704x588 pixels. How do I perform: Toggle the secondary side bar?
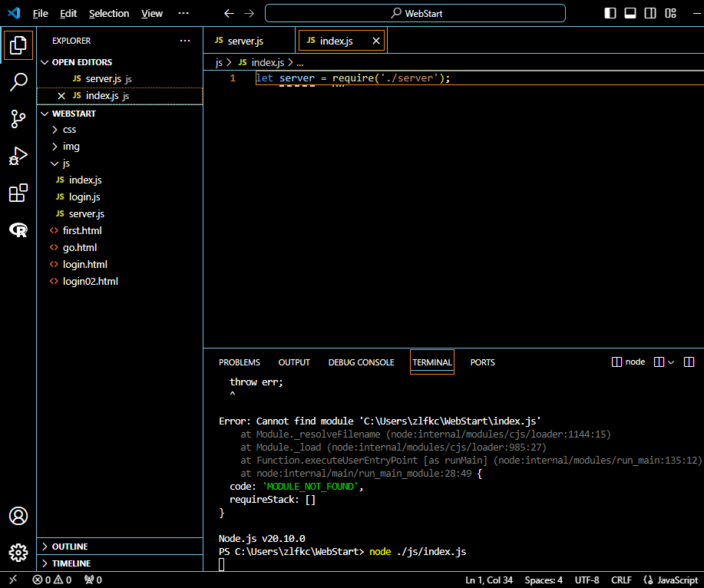(x=650, y=13)
